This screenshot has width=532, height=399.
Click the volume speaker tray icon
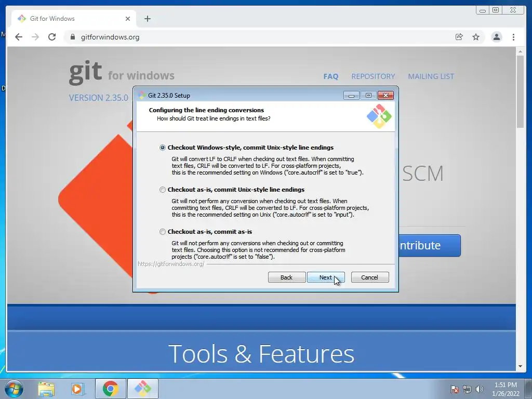point(479,389)
